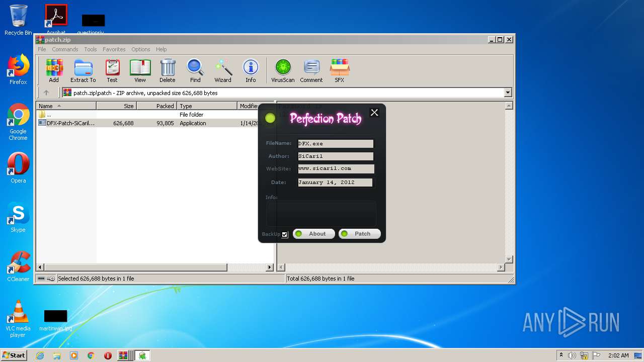Open the Commands menu
644x362 pixels.
tap(65, 49)
